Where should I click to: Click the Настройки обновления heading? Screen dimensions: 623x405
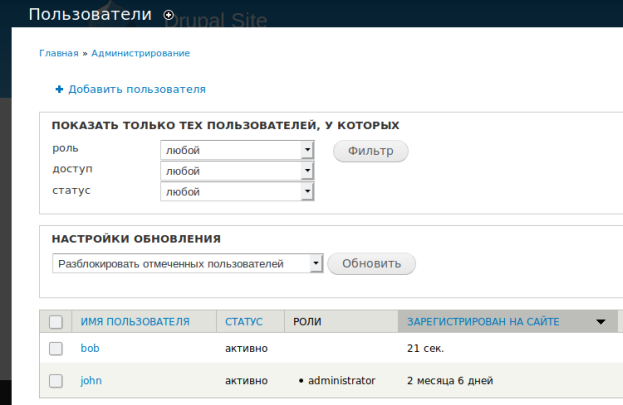tap(136, 239)
